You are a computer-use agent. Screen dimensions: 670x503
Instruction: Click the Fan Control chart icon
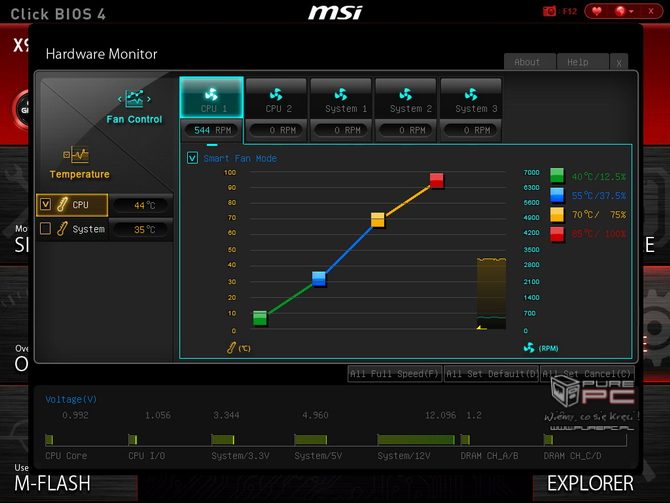point(134,99)
